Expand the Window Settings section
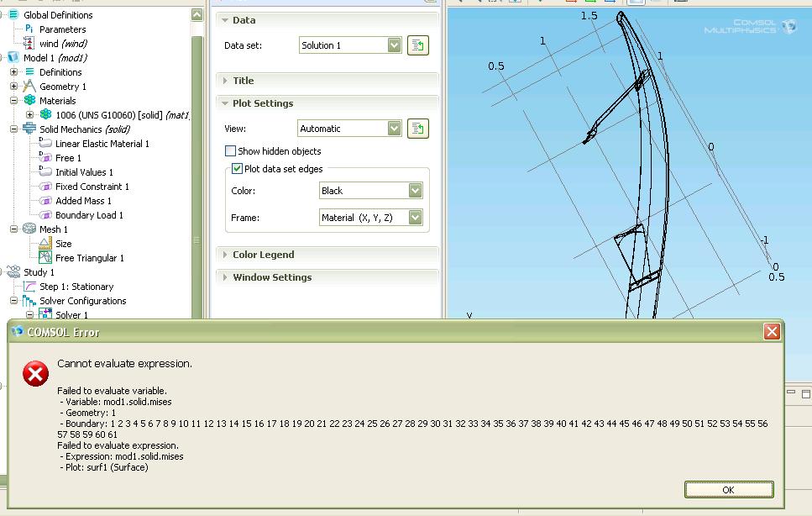Screen dimensions: 812x516 tap(271, 277)
